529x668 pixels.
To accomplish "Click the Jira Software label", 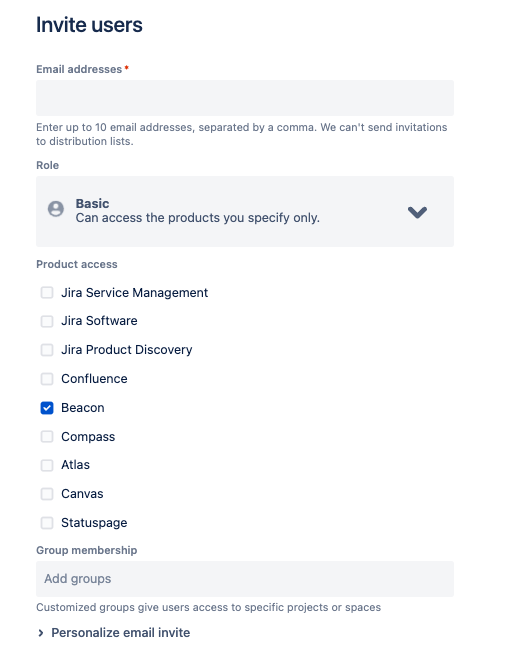I will (x=99, y=321).
